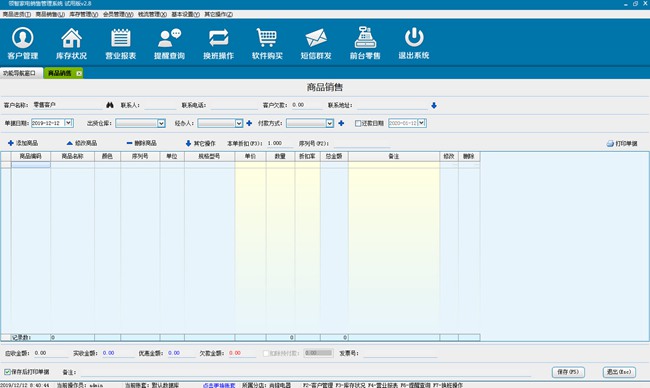
Task: Open 经办人 handler dropdown
Action: coord(239,123)
